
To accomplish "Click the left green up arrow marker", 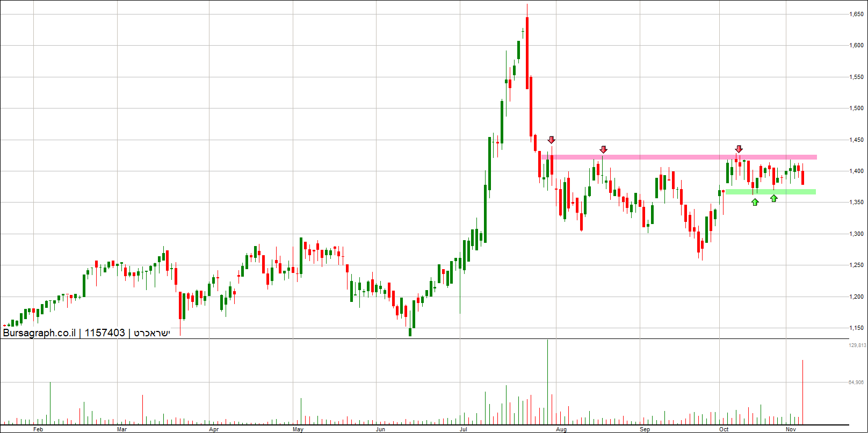I will (x=755, y=202).
